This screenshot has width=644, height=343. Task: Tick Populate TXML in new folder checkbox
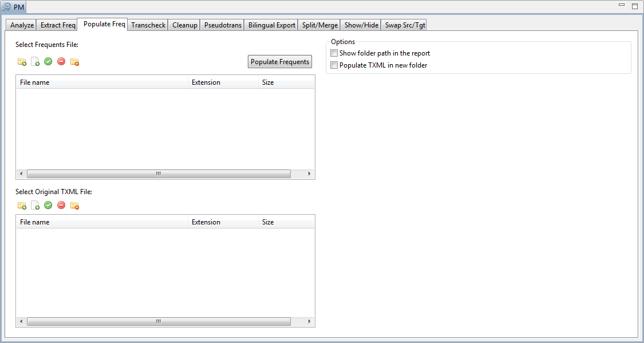(x=334, y=65)
